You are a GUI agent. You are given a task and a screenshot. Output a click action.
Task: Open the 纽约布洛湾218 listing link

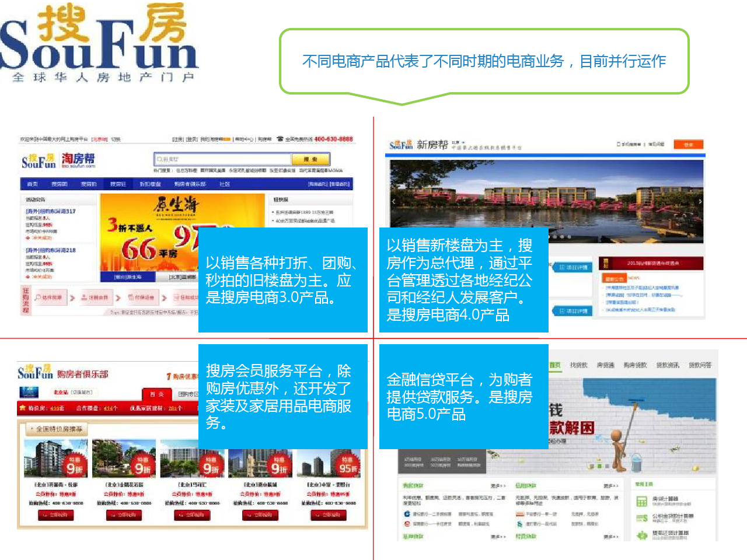pos(51,250)
